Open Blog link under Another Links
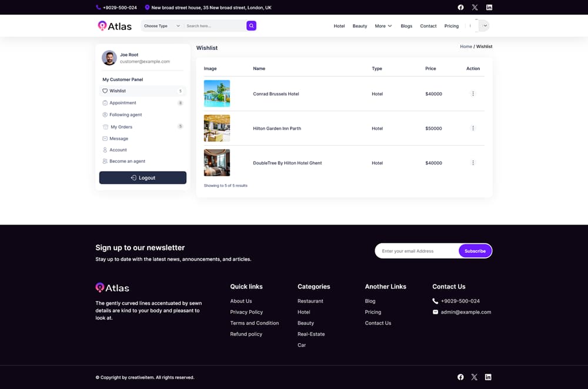 (x=370, y=301)
